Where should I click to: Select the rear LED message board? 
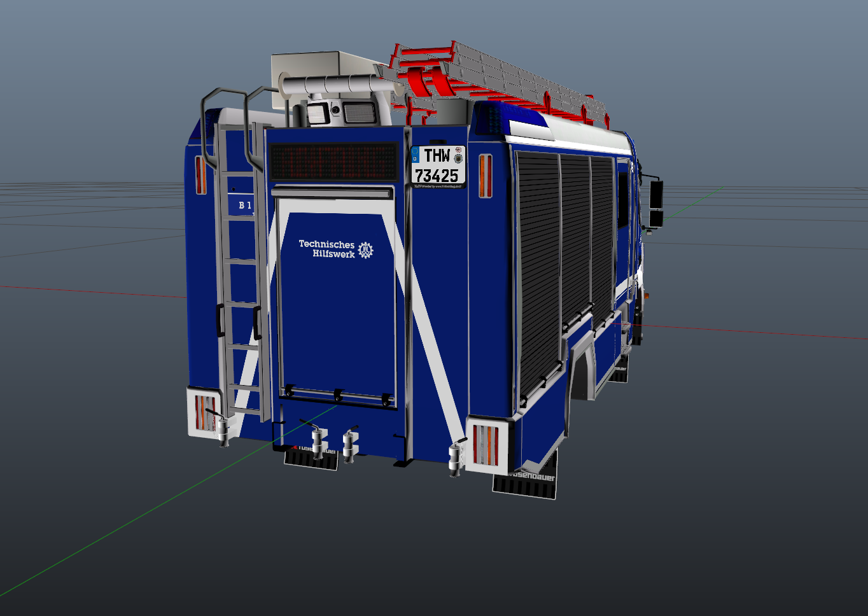click(x=334, y=162)
